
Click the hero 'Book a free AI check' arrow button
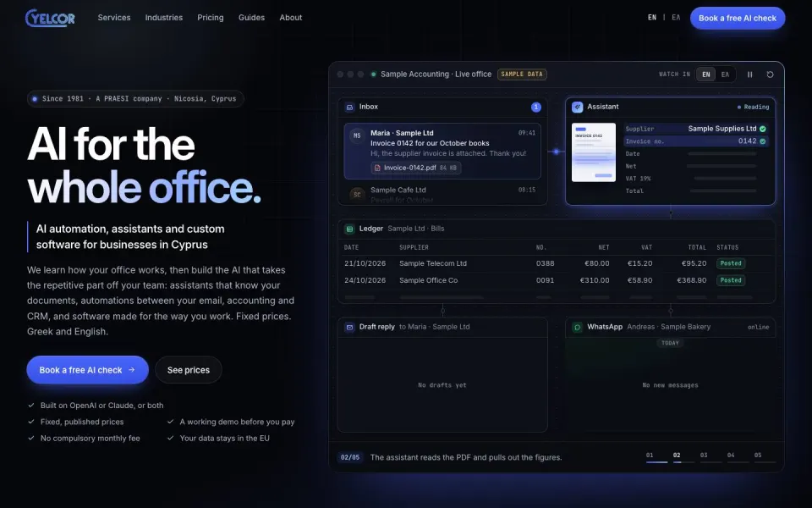[x=87, y=370]
